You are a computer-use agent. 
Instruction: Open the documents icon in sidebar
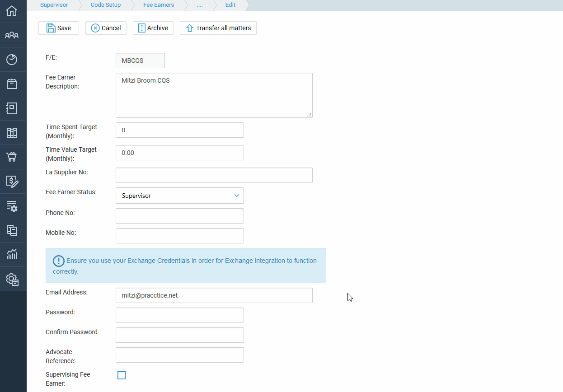tap(12, 230)
